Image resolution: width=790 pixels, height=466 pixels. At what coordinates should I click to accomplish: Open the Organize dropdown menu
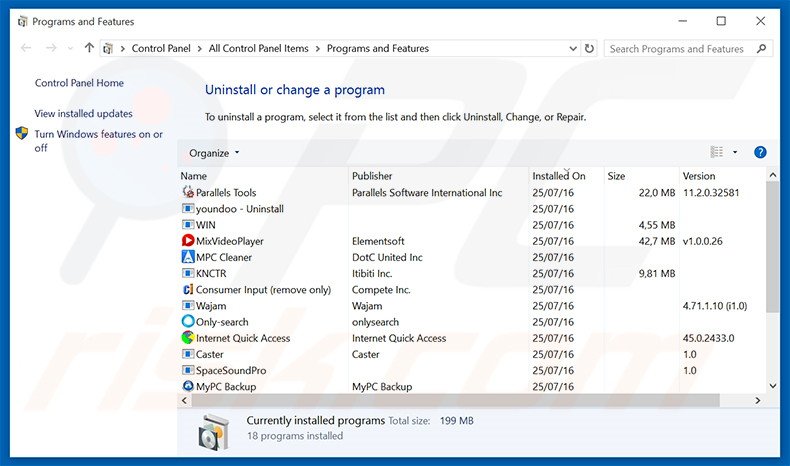point(214,153)
